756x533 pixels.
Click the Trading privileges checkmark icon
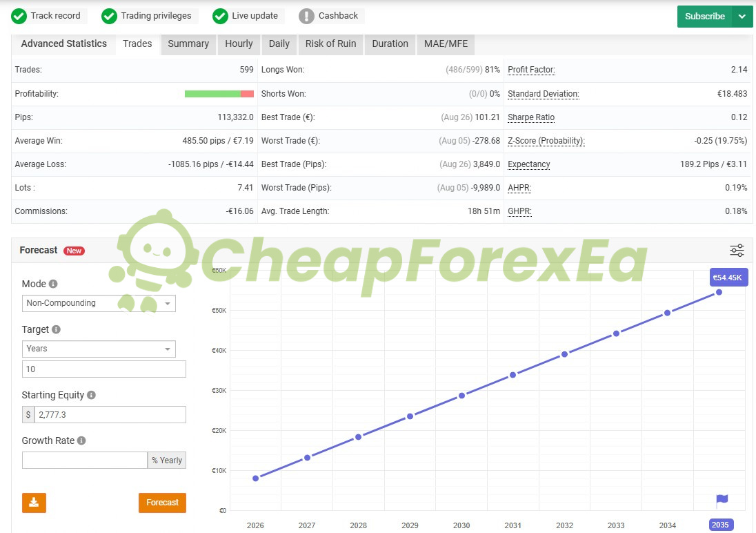point(109,16)
